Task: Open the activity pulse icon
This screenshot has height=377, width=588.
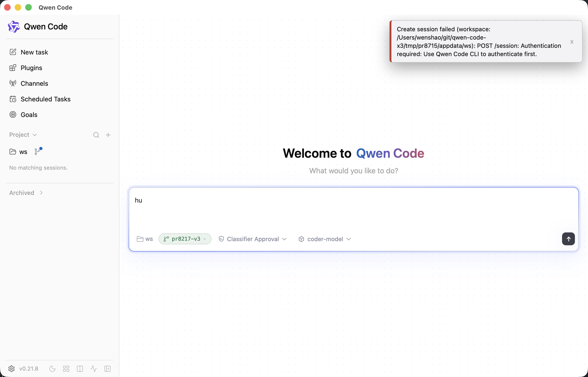Action: (94, 369)
